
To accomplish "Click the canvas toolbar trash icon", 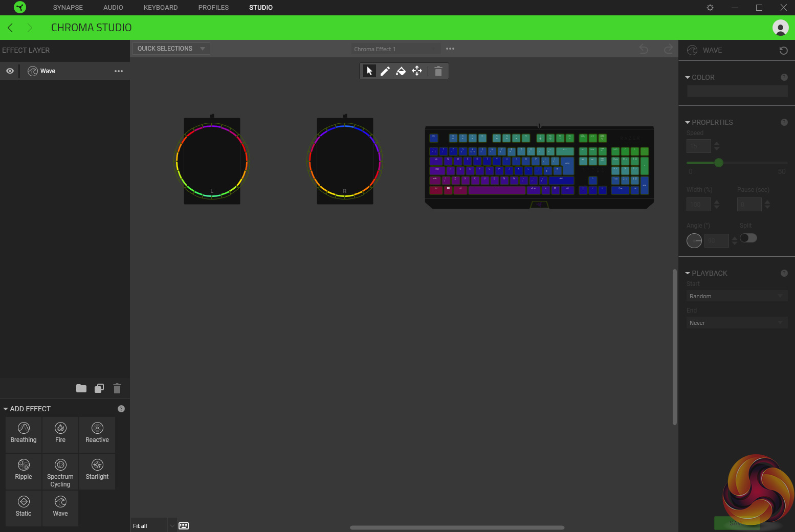I will (x=438, y=71).
